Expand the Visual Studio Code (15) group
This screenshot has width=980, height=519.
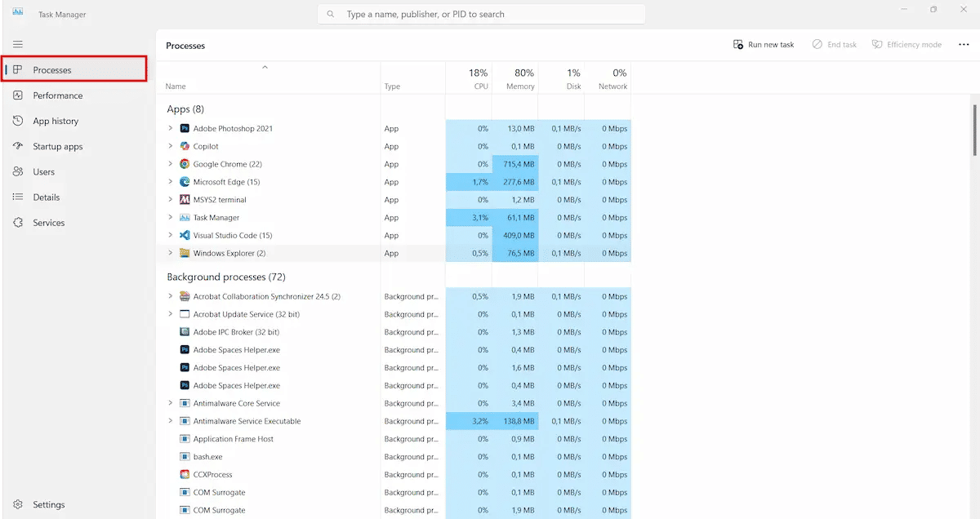click(170, 235)
